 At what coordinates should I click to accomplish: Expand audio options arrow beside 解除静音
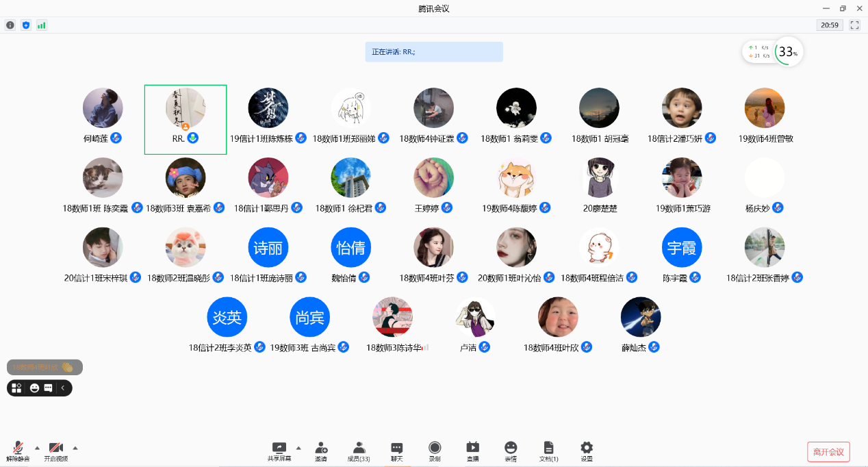[x=37, y=448]
